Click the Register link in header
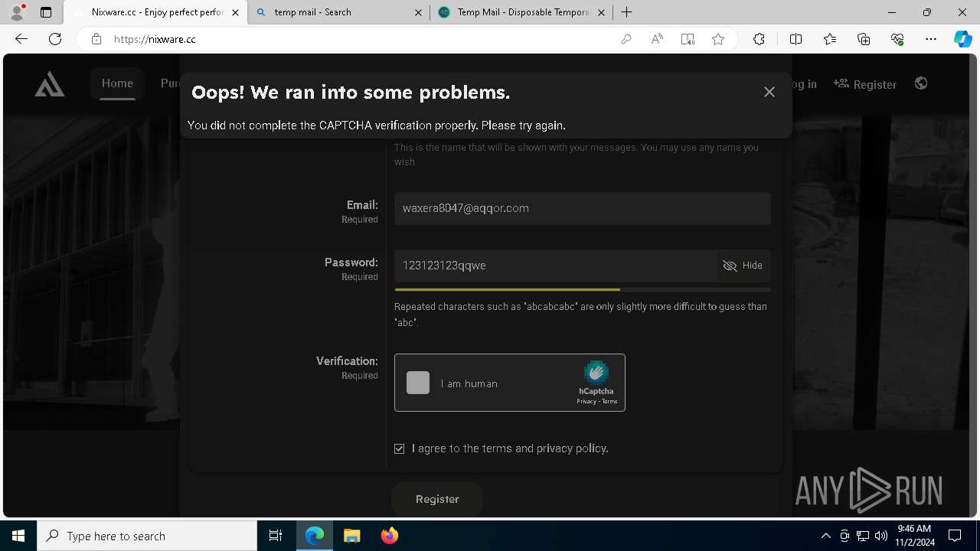Viewport: 980px width, 551px height. point(865,84)
